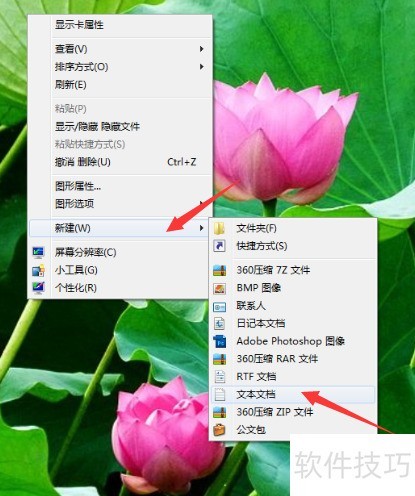Click the 360压缩 RAR archive icon
This screenshot has width=415, height=496.
(x=219, y=359)
